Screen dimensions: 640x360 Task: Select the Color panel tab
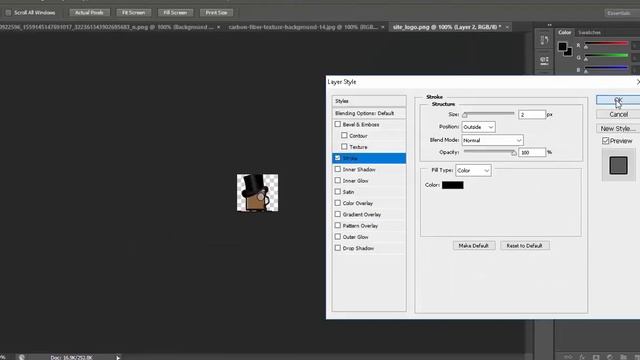(x=565, y=33)
